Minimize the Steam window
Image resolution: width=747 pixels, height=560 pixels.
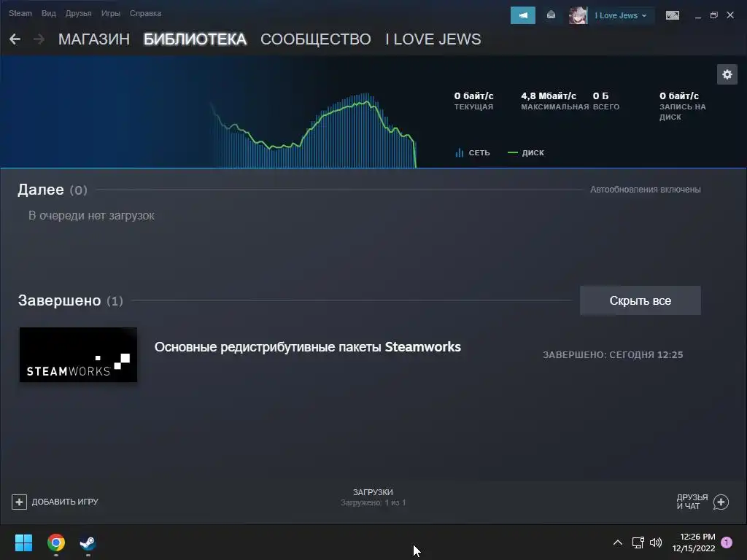click(698, 16)
